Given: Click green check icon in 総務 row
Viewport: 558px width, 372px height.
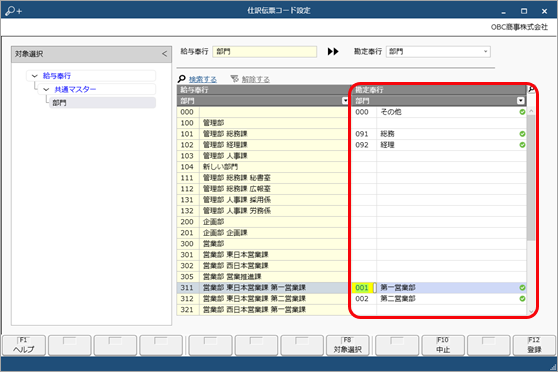Looking at the screenshot, I should click(x=522, y=134).
